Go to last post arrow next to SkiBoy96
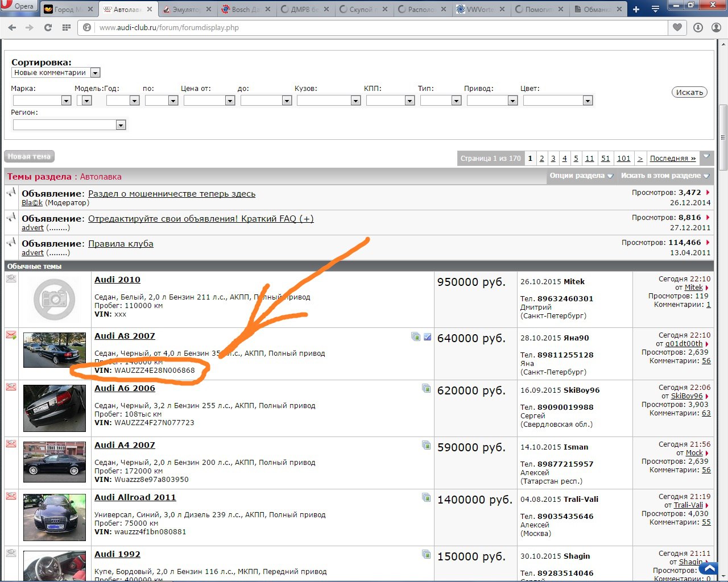The width and height of the screenshot is (728, 582). 707,396
